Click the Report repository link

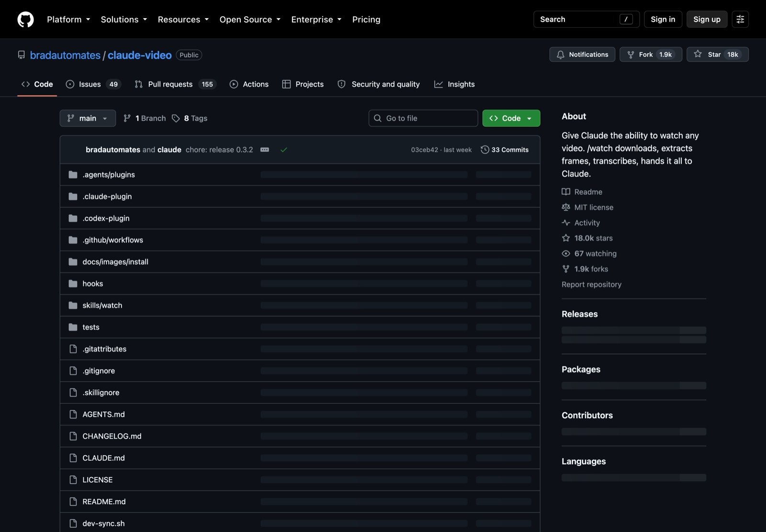(x=592, y=284)
